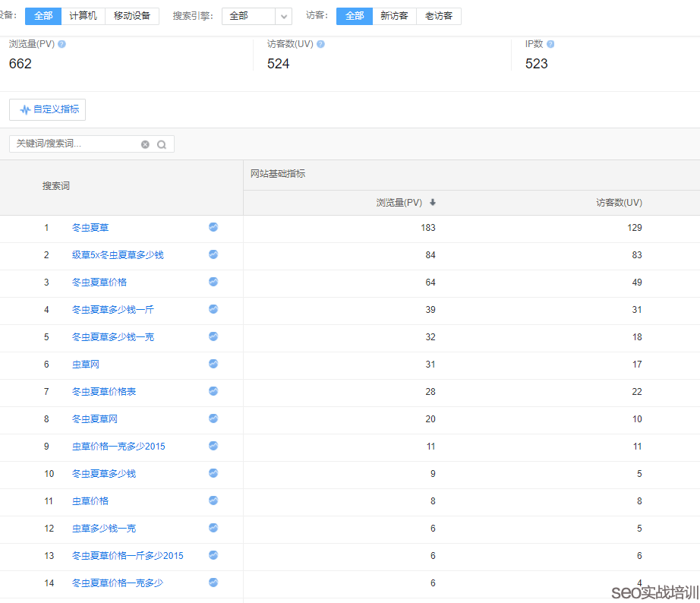Clear the search box with the x icon
This screenshot has height=603, width=700.
pyautogui.click(x=144, y=144)
